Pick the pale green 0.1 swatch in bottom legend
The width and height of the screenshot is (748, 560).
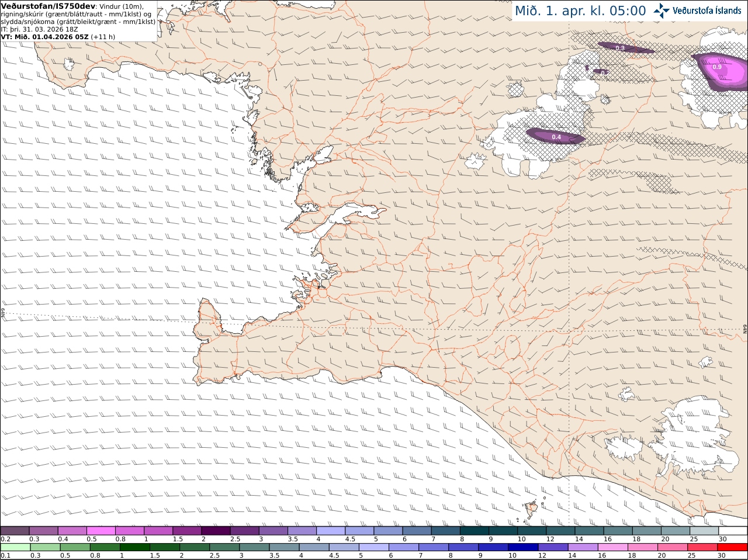15,547
